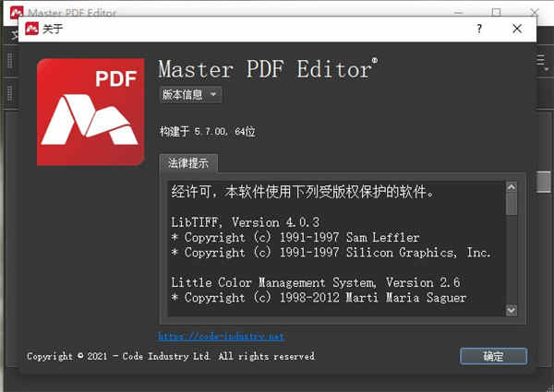Image resolution: width=554 pixels, height=392 pixels.
Task: Click the 确定 button
Action: (493, 356)
